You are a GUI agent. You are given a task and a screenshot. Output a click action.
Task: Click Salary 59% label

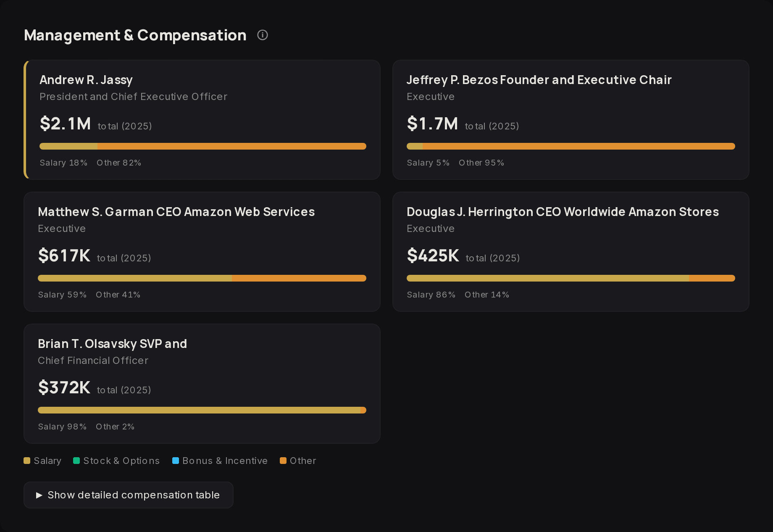click(x=62, y=295)
